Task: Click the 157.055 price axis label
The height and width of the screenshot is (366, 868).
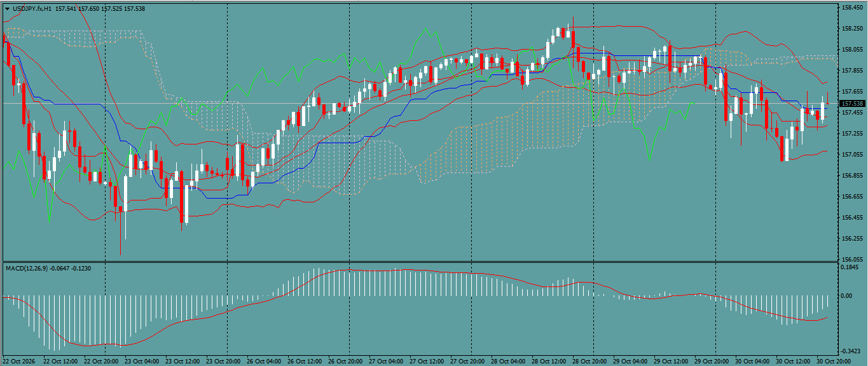Action: click(852, 154)
